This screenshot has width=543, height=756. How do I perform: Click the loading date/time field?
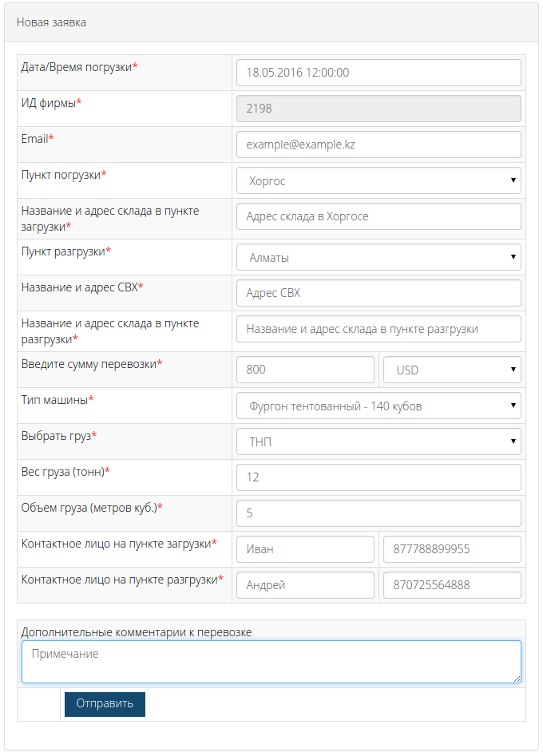[x=379, y=73]
